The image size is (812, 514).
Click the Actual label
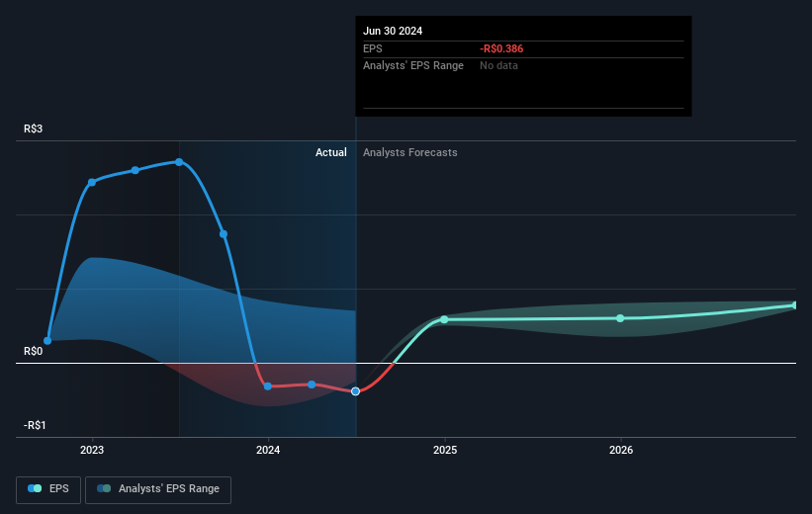click(331, 152)
